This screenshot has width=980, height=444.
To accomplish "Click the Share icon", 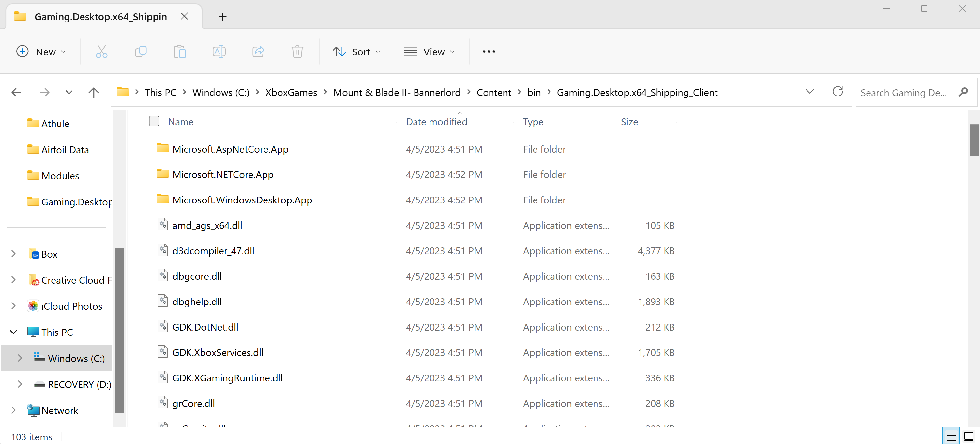I will [x=258, y=51].
